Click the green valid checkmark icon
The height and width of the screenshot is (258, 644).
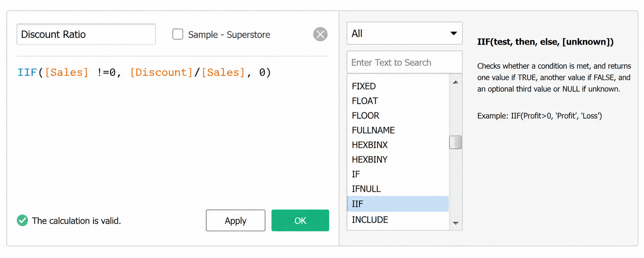pos(22,220)
